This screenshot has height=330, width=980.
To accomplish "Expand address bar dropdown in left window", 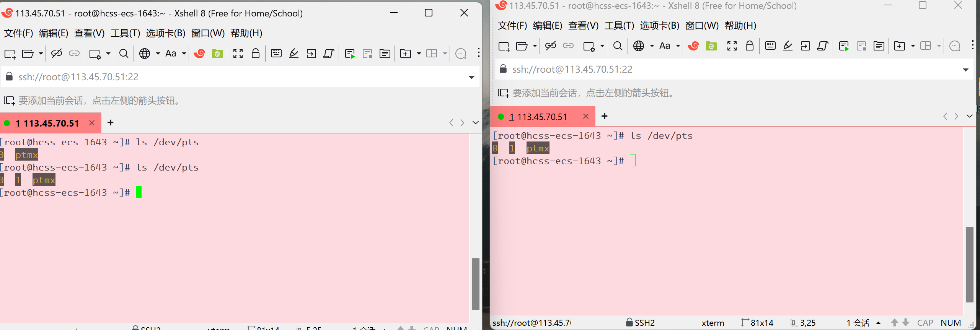I will pos(471,77).
